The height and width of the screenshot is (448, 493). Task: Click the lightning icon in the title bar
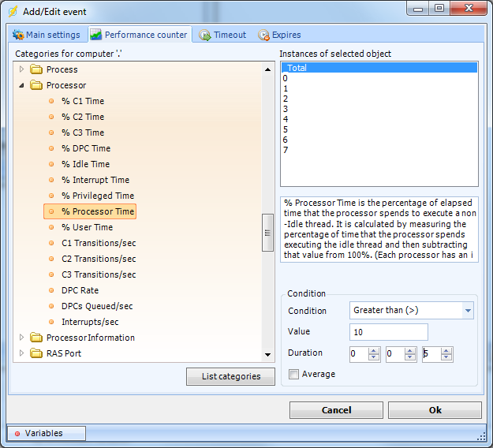[x=13, y=11]
